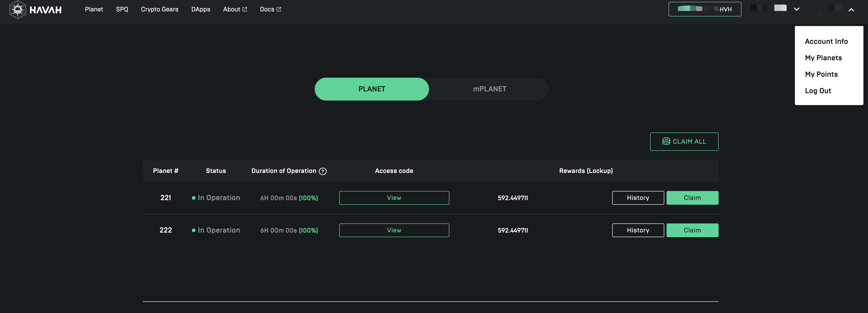Expand the network selector chevron
Viewport: 868px width, 313px height.
(x=797, y=9)
